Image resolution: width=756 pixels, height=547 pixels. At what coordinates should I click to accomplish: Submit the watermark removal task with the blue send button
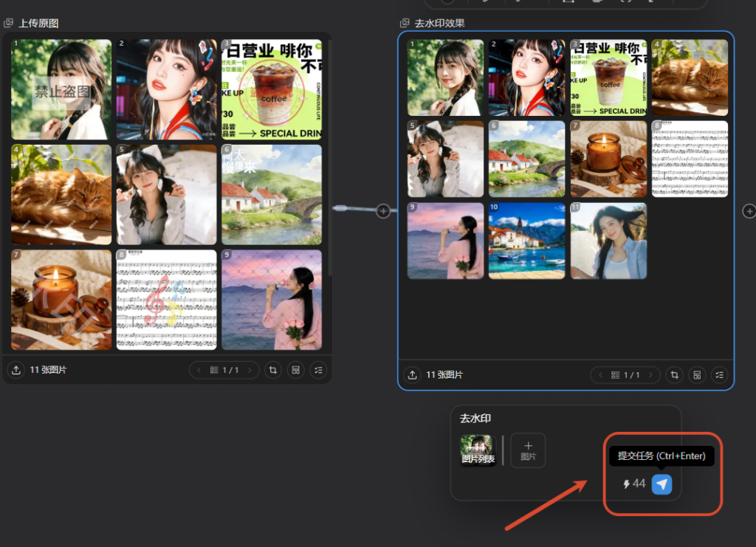[x=661, y=484]
